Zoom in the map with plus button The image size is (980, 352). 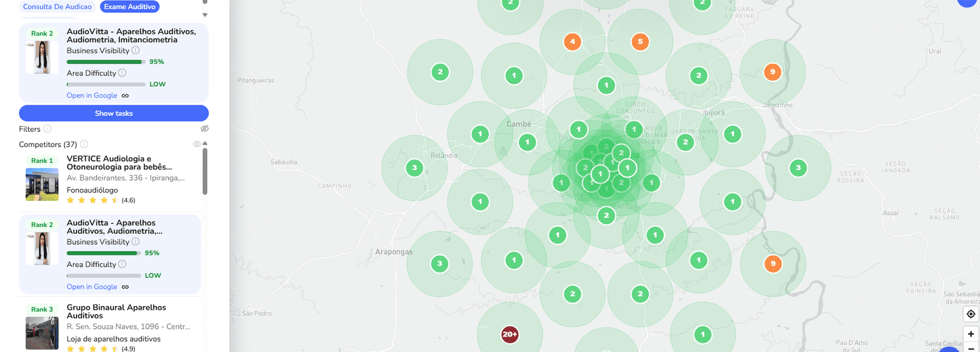point(971,334)
